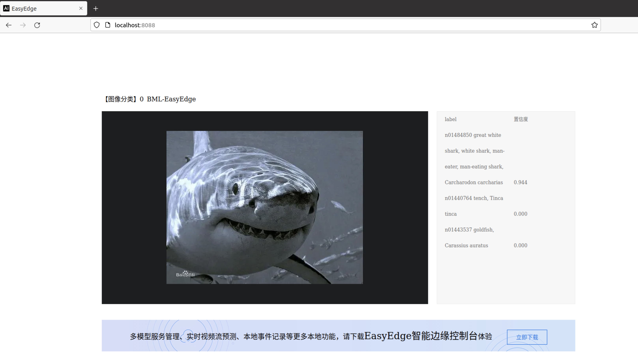The height and width of the screenshot is (364, 638).
Task: Bookmark this page with the star icon
Action: point(594,25)
